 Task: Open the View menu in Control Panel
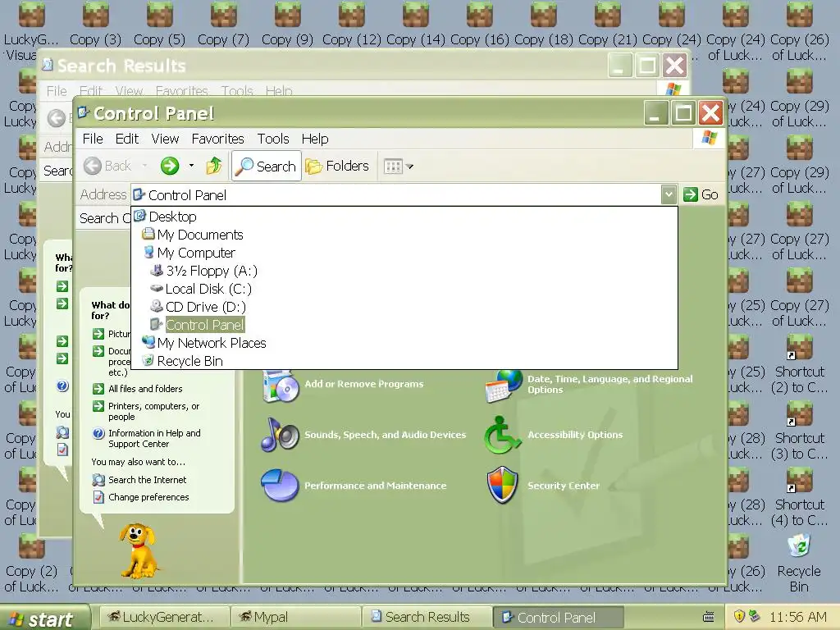pos(165,139)
